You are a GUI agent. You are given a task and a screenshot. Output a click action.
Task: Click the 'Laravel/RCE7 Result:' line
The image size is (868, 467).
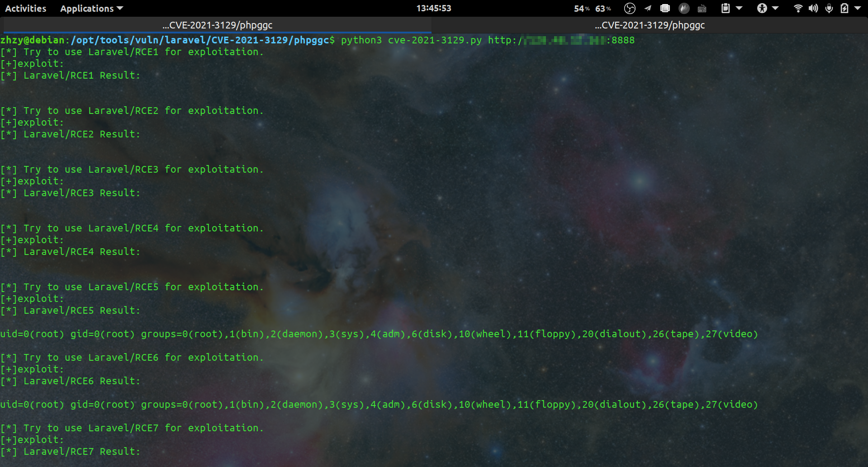coord(70,452)
